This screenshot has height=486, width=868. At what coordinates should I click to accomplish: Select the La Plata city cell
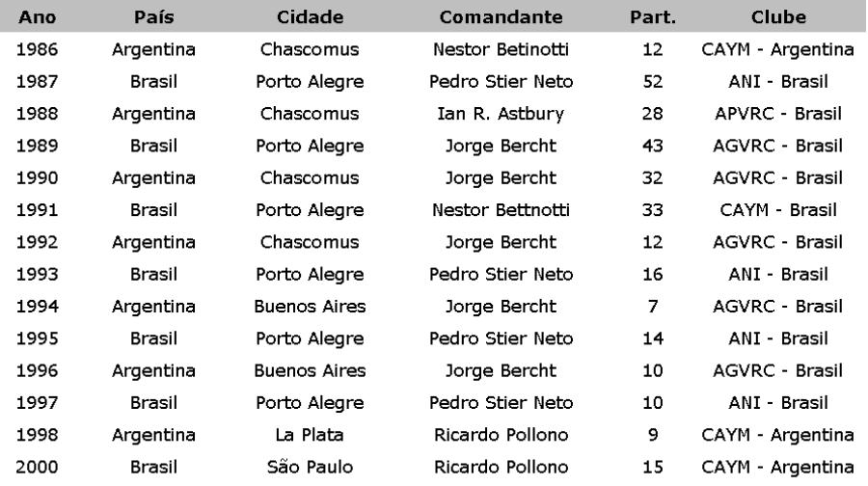click(x=310, y=435)
